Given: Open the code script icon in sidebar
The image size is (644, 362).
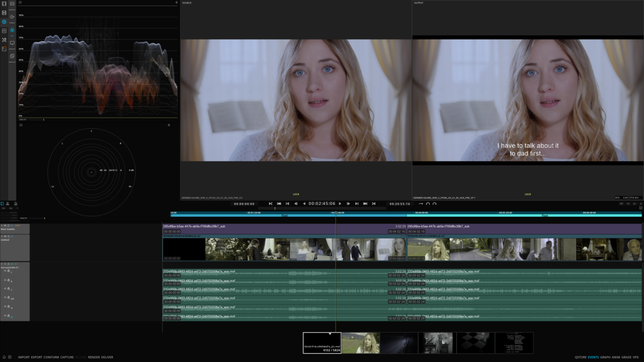Looking at the screenshot, I should click(x=4, y=31).
